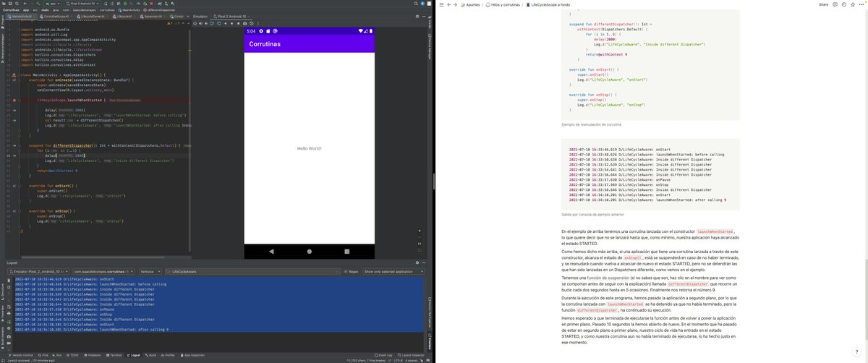Open the Logcat panel settings gear
The width and height of the screenshot is (868, 363).
(x=418, y=262)
